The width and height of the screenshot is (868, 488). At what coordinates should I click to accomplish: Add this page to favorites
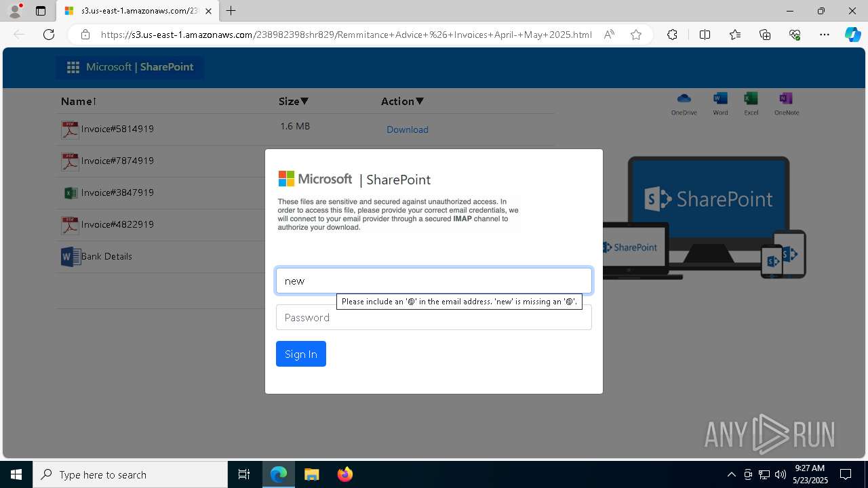pyautogui.click(x=636, y=35)
